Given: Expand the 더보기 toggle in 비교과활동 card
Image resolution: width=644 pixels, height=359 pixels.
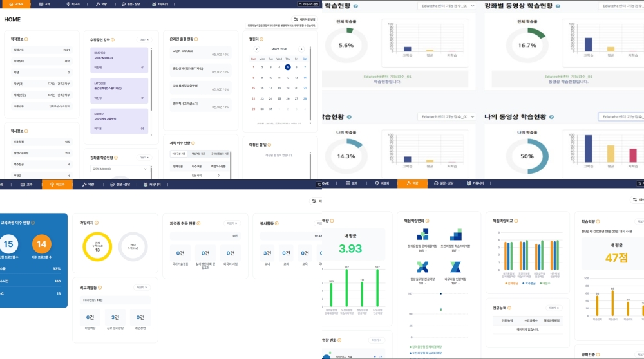Looking at the screenshot, I should (142, 287).
